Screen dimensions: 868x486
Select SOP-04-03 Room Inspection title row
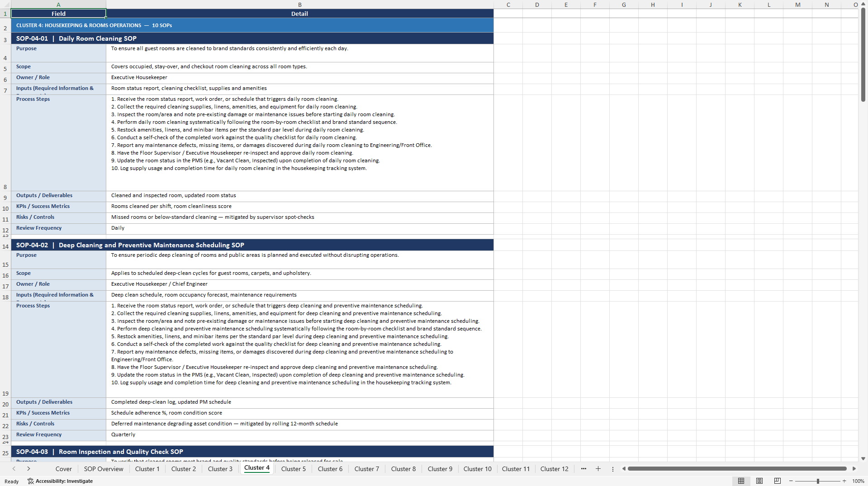(252, 452)
